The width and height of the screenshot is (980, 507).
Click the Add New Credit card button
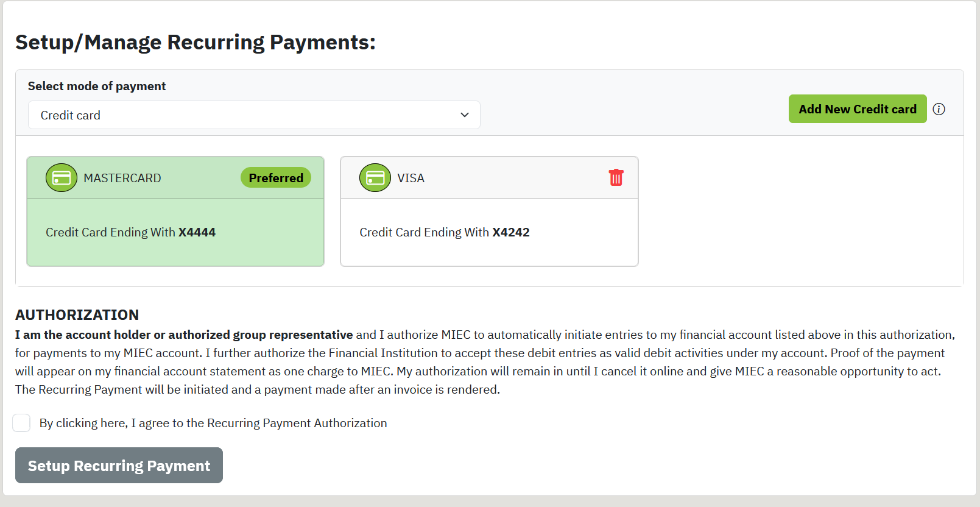(857, 108)
